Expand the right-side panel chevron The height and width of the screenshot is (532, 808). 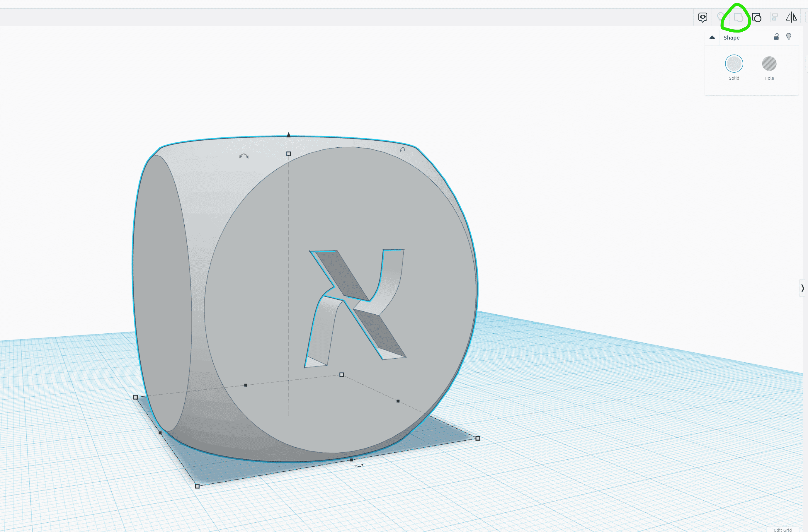802,288
